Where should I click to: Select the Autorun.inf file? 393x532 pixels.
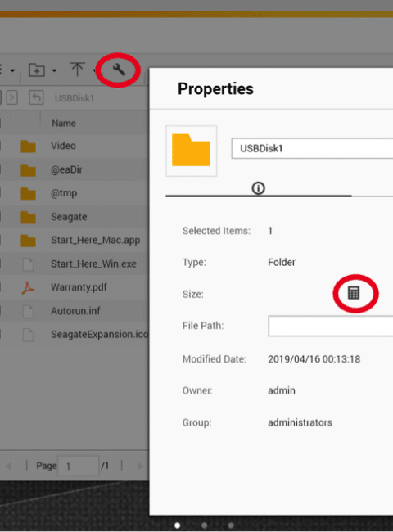click(74, 311)
